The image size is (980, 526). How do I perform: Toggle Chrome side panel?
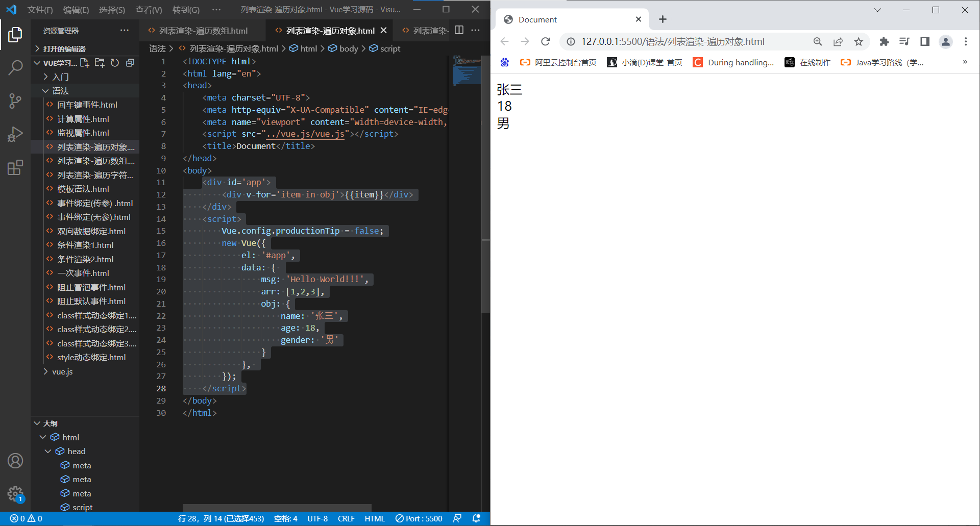925,42
